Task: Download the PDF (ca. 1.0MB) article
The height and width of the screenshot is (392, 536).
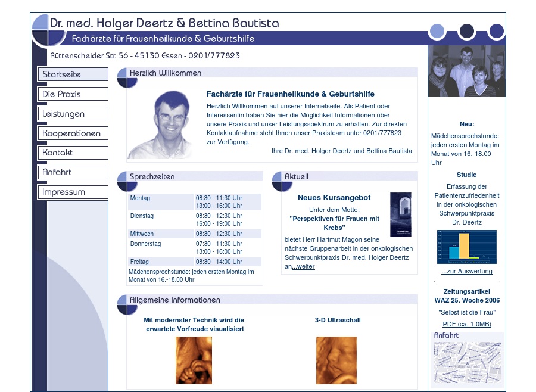Action: click(x=466, y=324)
